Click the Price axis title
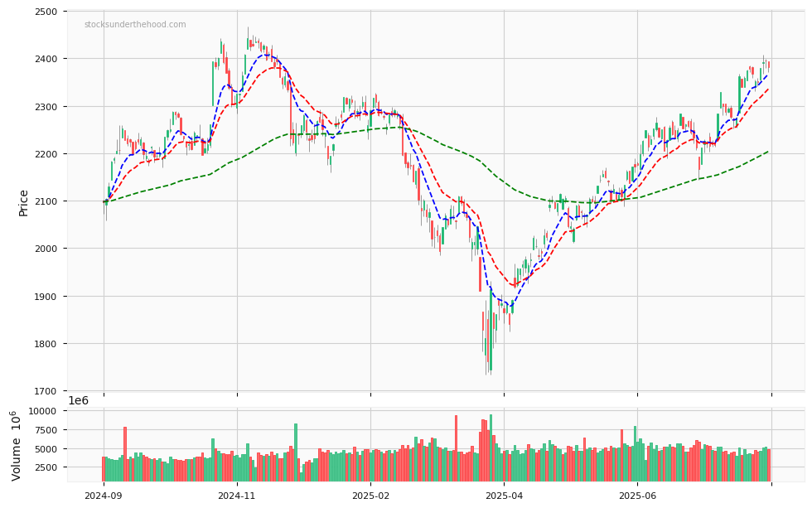Screen dimensions: 812x508 point(23,202)
